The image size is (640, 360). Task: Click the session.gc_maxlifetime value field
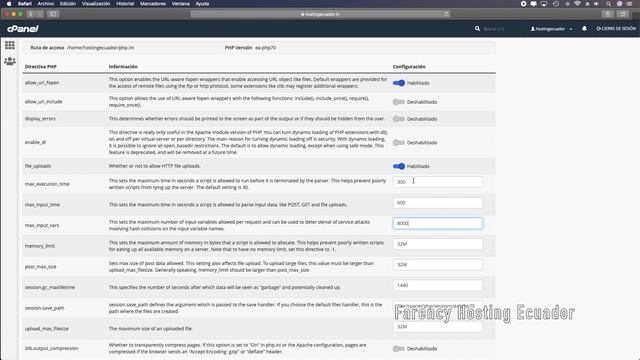[x=438, y=285]
